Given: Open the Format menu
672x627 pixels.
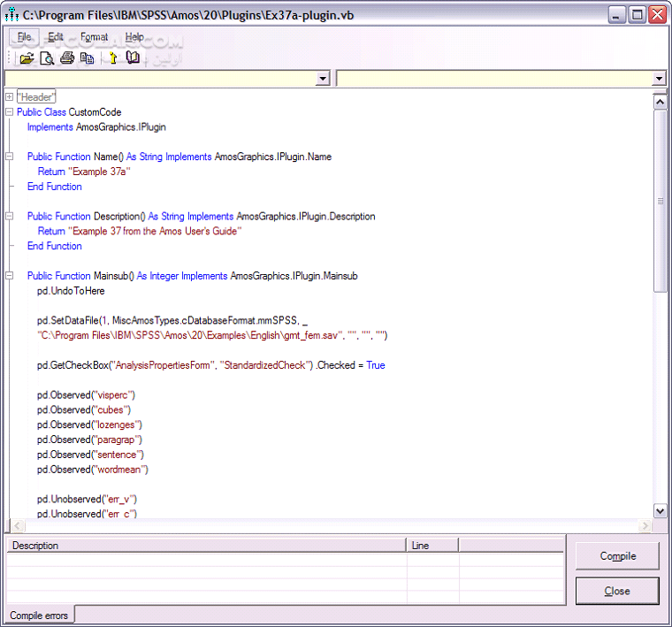Looking at the screenshot, I should (94, 37).
